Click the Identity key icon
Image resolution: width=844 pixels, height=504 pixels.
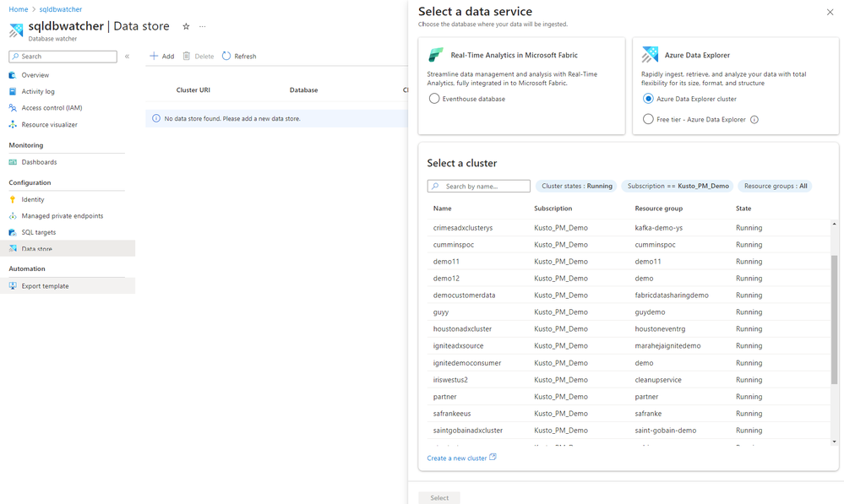coord(13,199)
